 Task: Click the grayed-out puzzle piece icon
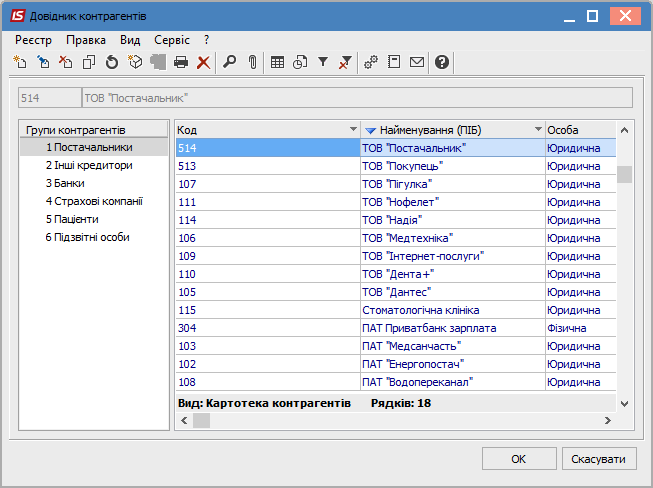coord(158,62)
